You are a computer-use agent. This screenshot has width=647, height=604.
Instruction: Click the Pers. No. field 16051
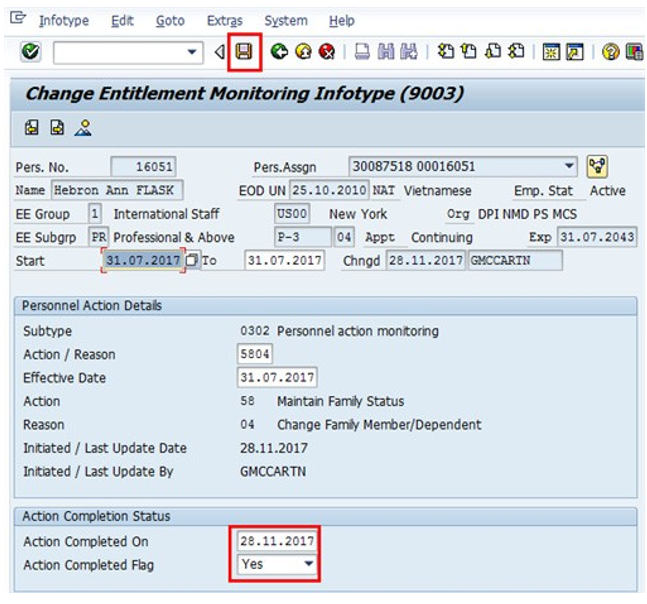[x=143, y=167]
